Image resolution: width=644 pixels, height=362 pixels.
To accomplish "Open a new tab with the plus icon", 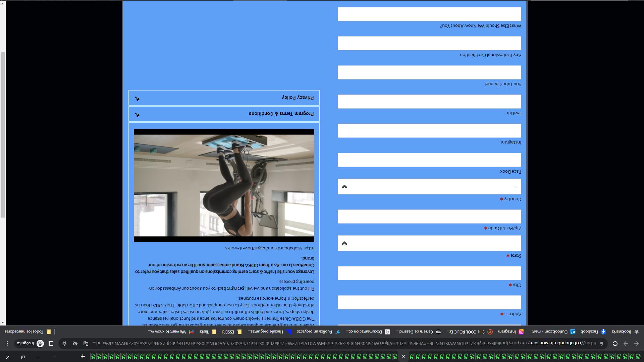I will click(83, 357).
